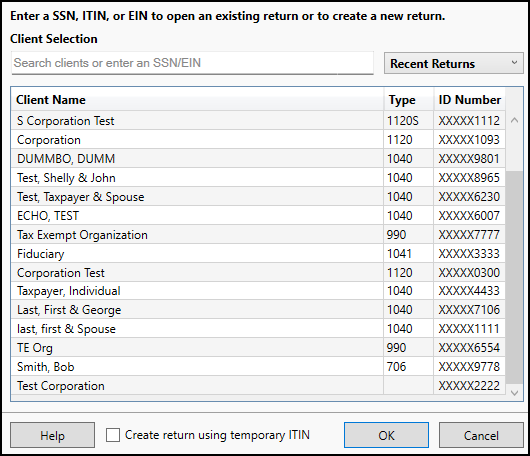Viewport: 530px width, 456px height.
Task: Select the S Corporation Test client
Action: [x=258, y=121]
